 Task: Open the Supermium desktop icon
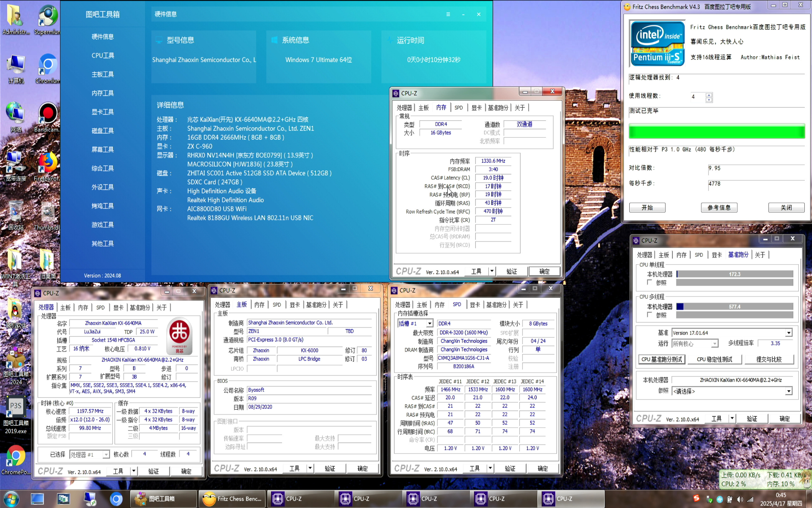(47, 20)
